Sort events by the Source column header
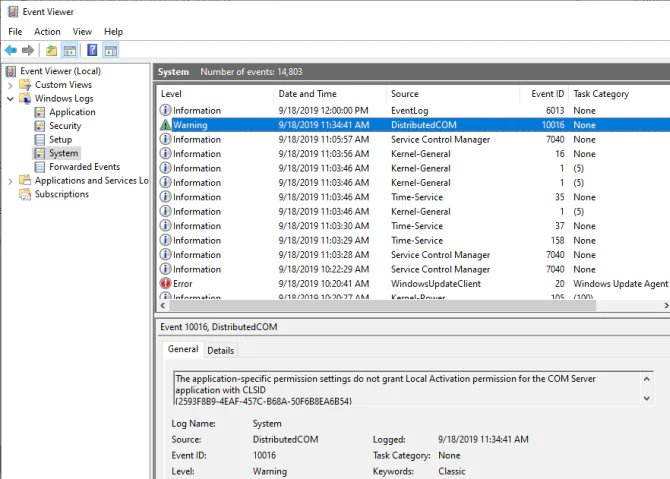670x479 pixels. click(x=405, y=94)
